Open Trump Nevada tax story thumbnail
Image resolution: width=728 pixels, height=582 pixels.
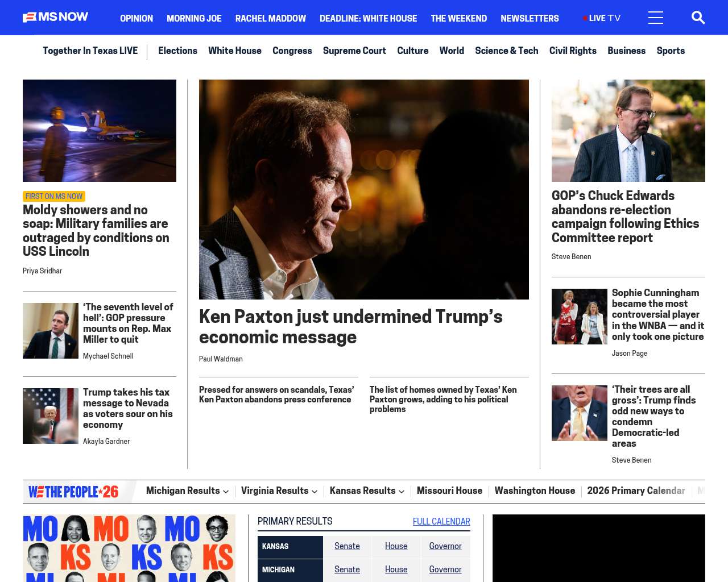click(51, 416)
